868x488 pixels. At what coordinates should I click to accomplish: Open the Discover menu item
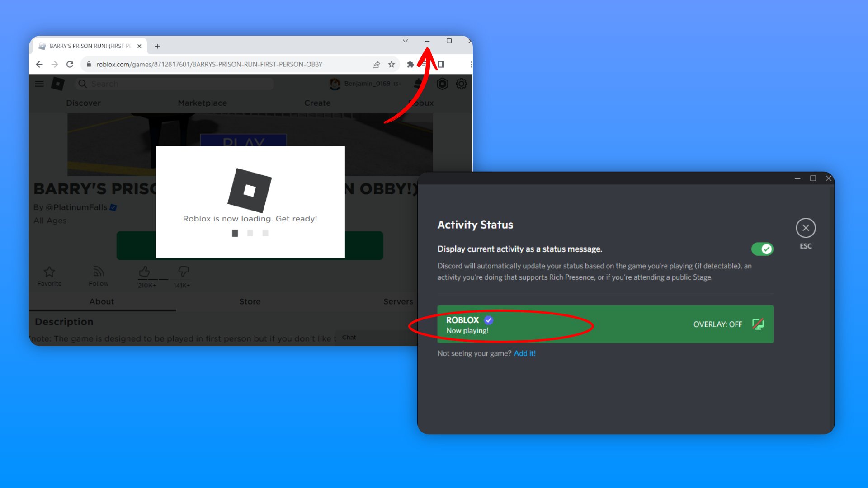click(83, 103)
